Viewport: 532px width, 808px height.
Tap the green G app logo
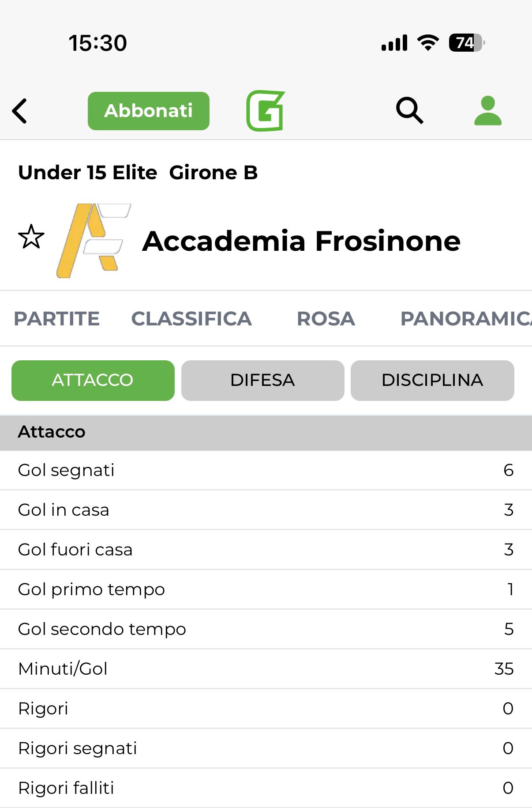coord(266,111)
